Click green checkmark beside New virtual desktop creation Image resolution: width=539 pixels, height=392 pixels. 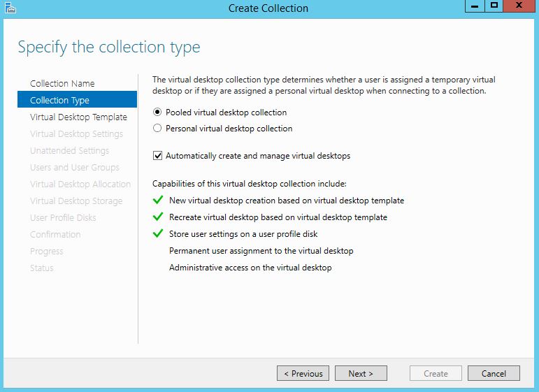coord(157,201)
